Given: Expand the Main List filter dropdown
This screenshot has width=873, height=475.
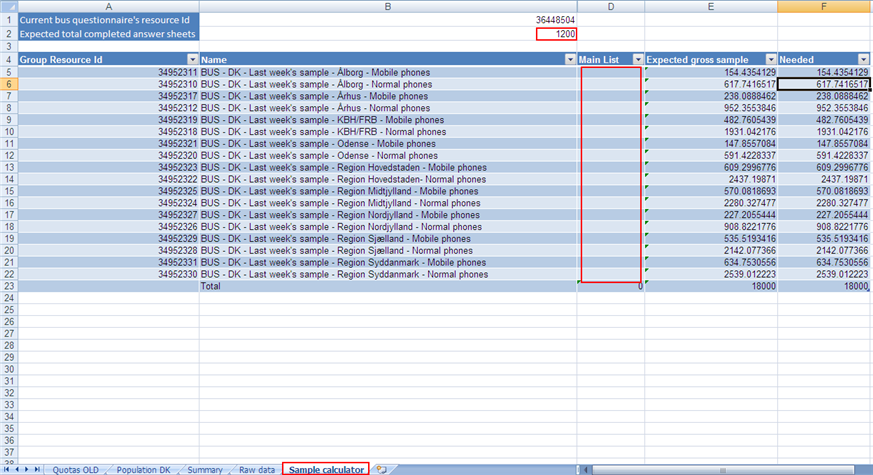Looking at the screenshot, I should coord(636,60).
